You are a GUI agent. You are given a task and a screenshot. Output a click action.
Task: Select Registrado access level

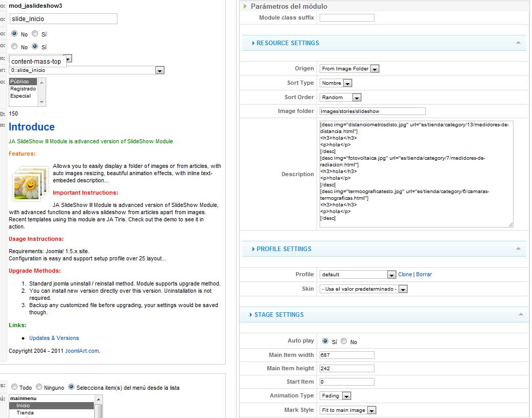[x=23, y=89]
